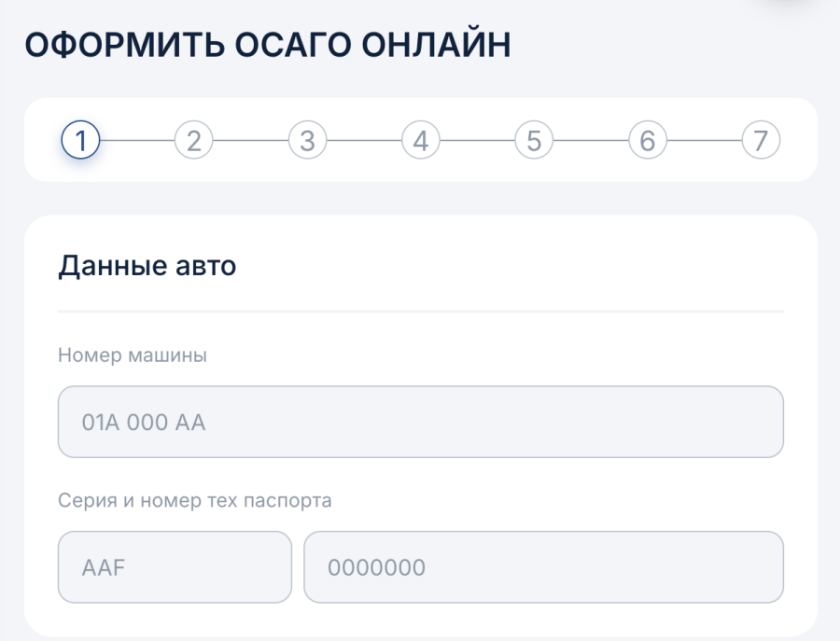Screen dimensions: 840x641
Task: Jump to step 2 of the OSAGO form
Action: pos(193,140)
